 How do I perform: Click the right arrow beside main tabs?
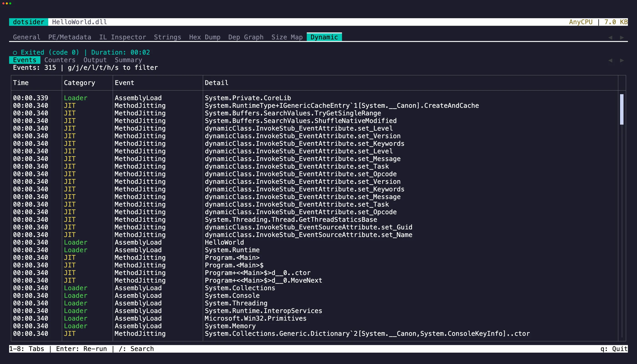622,38
